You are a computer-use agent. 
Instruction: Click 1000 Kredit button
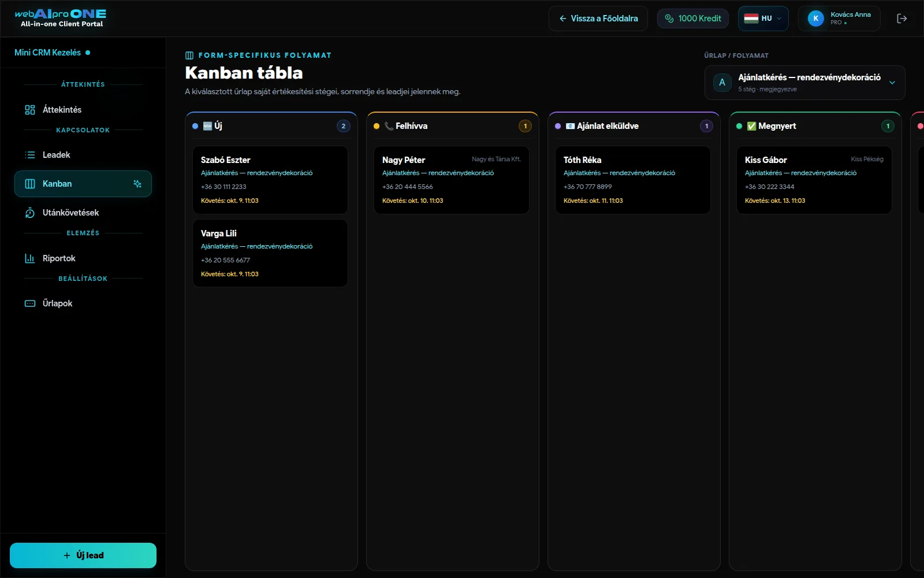tap(693, 18)
